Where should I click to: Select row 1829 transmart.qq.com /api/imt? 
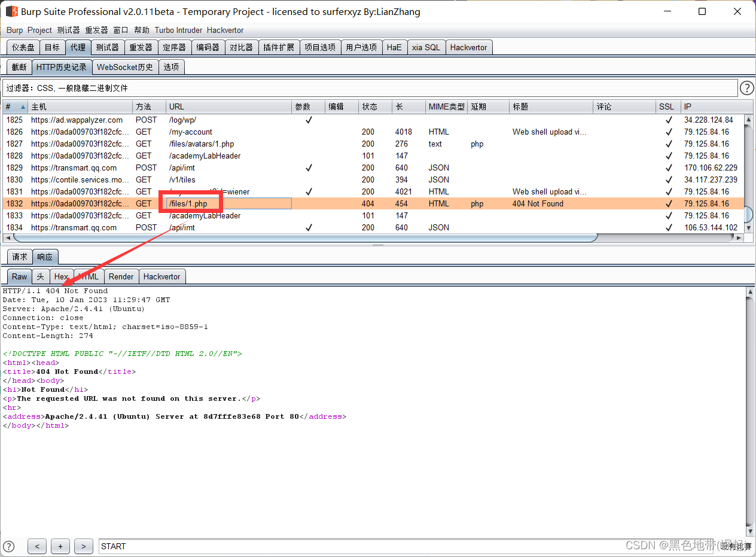tap(374, 168)
